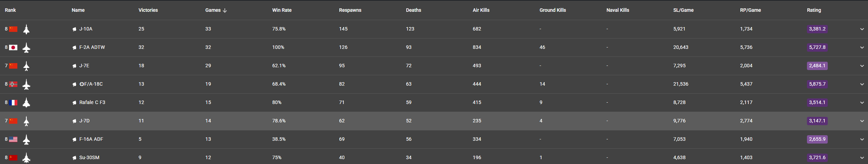
Task: Open details chevron for F-16A ADF row
Action: coord(862,139)
